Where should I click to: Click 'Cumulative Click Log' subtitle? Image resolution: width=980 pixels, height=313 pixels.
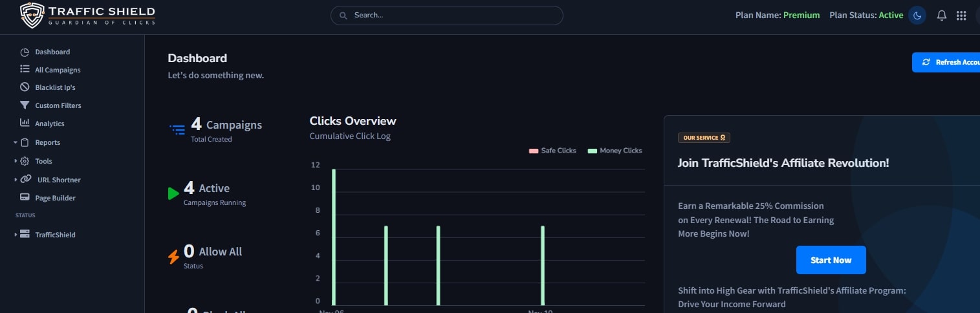(x=350, y=136)
